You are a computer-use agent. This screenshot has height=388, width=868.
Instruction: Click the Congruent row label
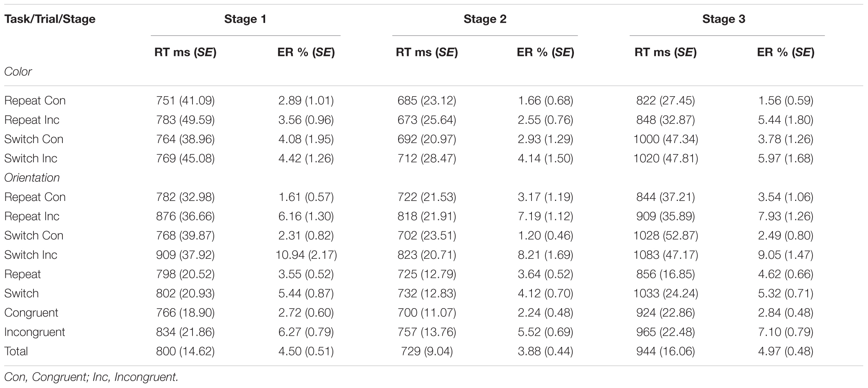(x=31, y=313)
